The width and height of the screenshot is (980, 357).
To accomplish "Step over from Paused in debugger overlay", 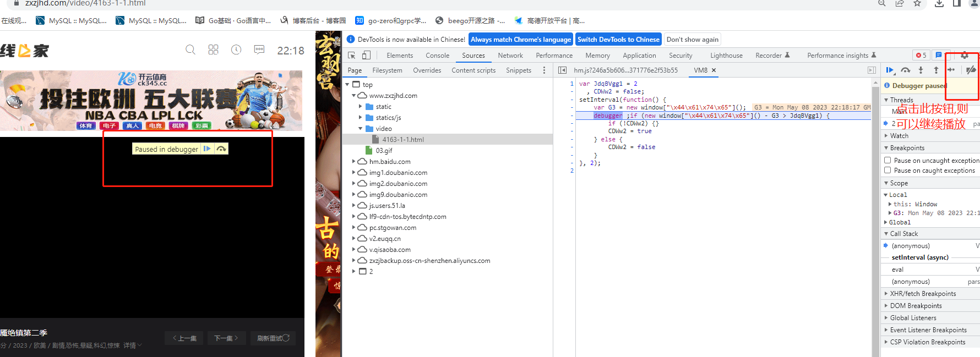I will pos(221,149).
